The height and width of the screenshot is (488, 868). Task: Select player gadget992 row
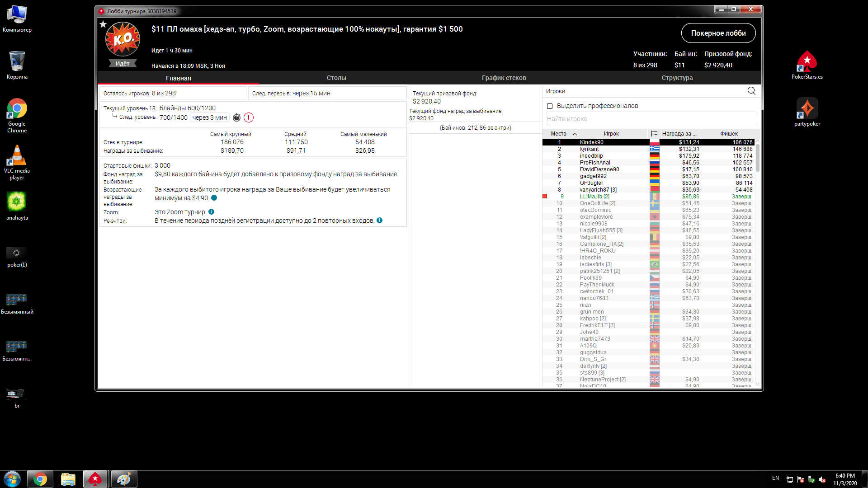[649, 176]
